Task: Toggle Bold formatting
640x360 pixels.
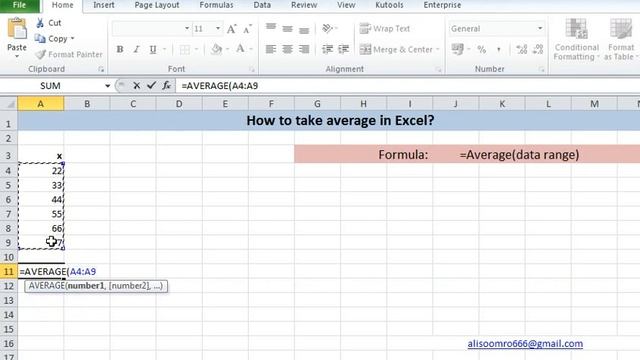Action: point(120,49)
